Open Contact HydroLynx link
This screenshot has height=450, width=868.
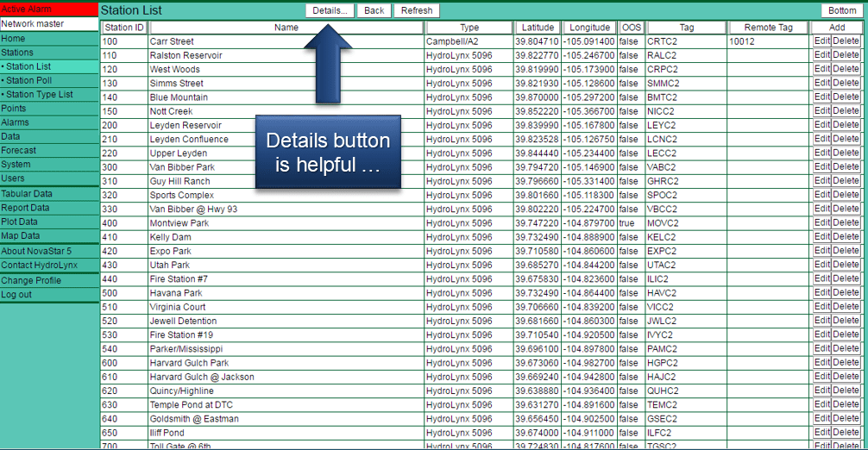(x=49, y=266)
